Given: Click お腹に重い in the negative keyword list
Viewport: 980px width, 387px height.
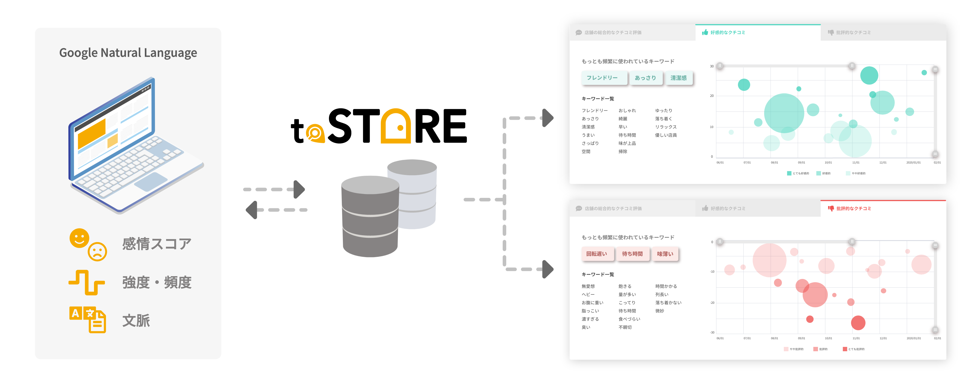Looking at the screenshot, I should tap(592, 303).
